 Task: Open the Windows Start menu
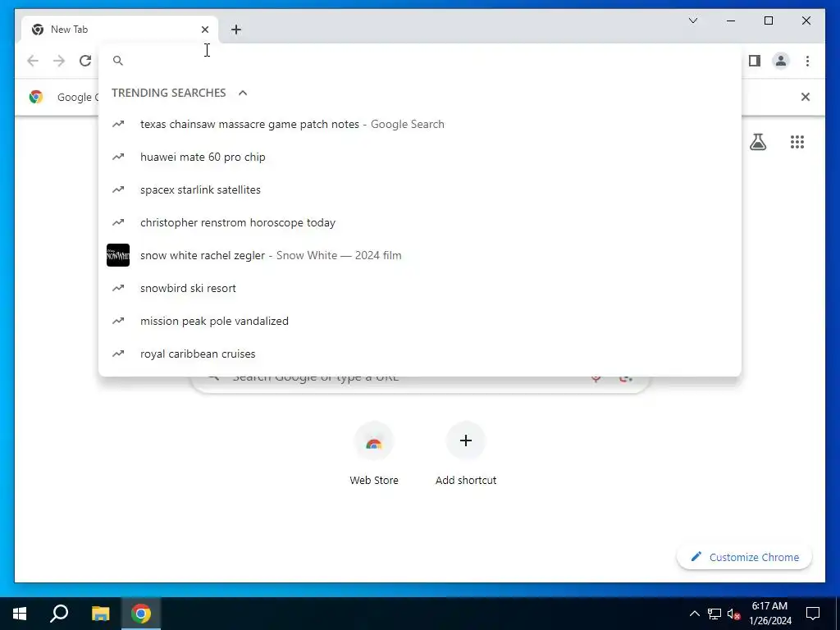tap(20, 614)
